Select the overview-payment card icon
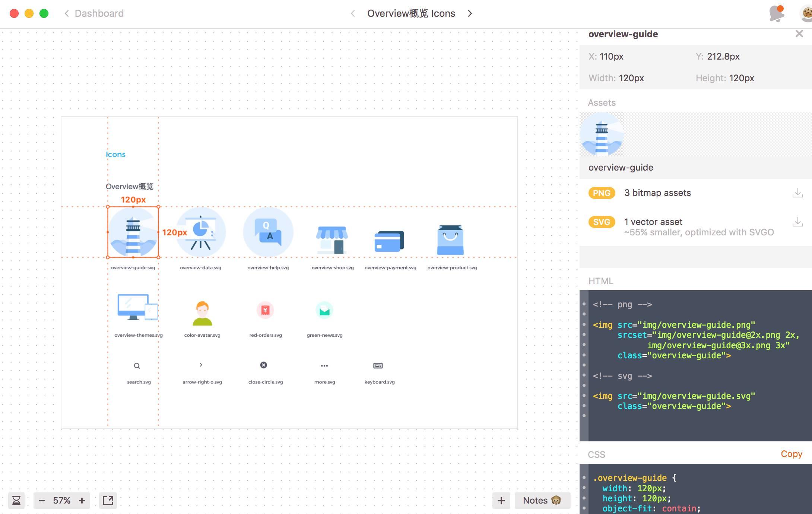 coord(389,241)
